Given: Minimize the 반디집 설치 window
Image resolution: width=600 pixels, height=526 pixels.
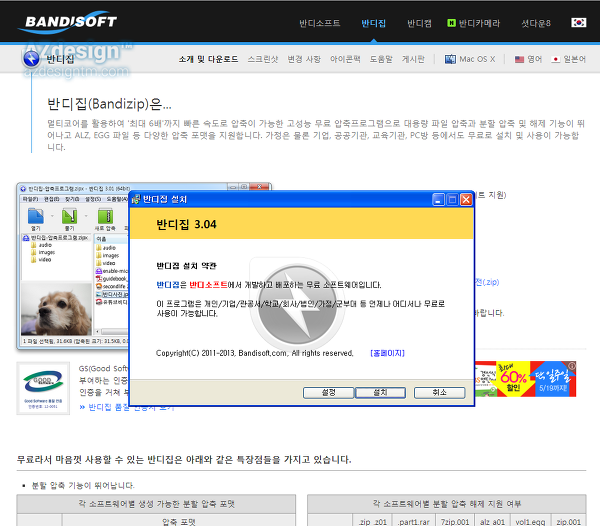Looking at the screenshot, I should click(438, 200).
